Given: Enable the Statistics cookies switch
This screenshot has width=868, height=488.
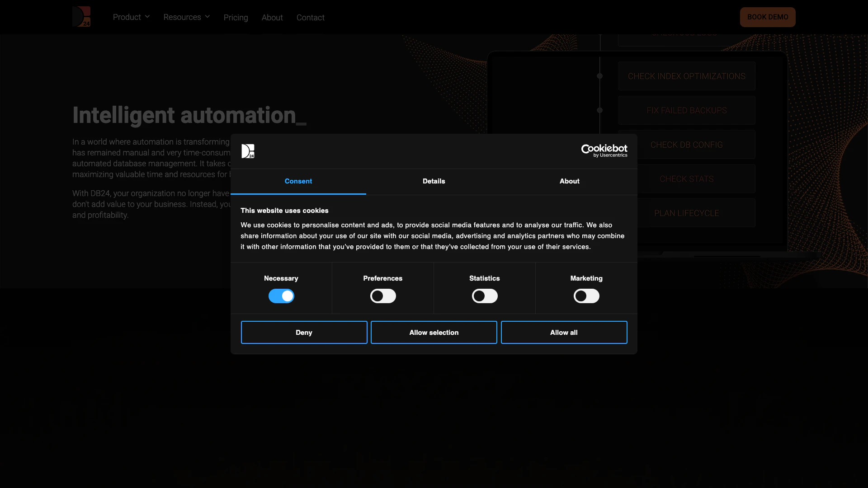Looking at the screenshot, I should point(485,296).
